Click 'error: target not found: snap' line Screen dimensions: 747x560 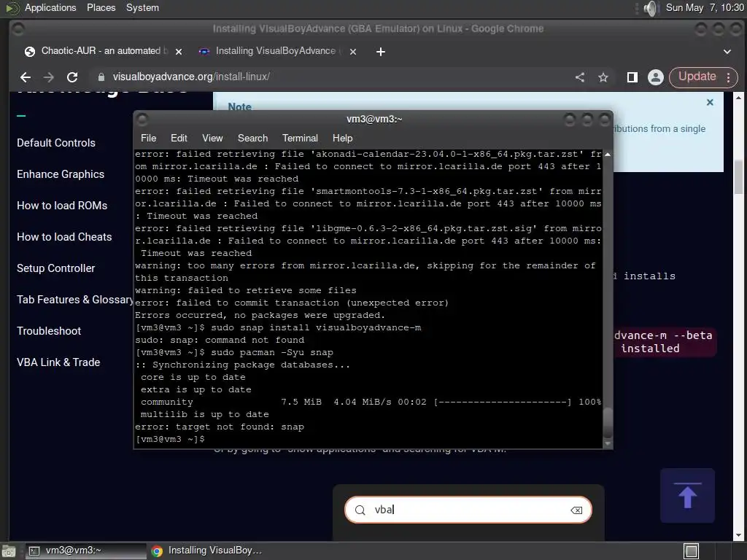(219, 427)
